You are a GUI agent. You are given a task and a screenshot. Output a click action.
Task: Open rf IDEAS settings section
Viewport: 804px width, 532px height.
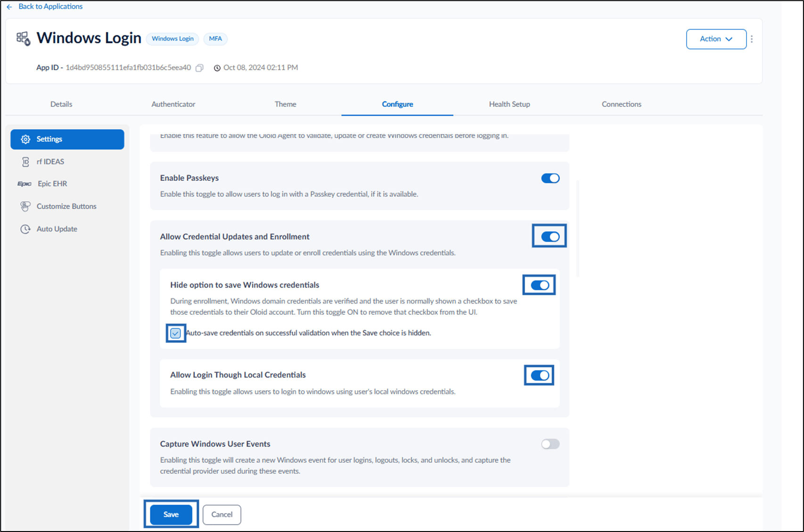(x=67, y=162)
